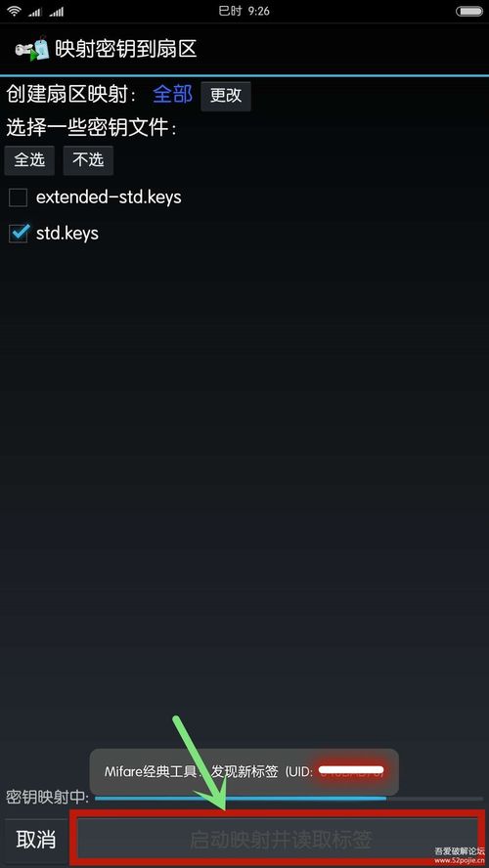
Task: Tap the 映射密钥到扇区 title text
Action: tap(126, 49)
